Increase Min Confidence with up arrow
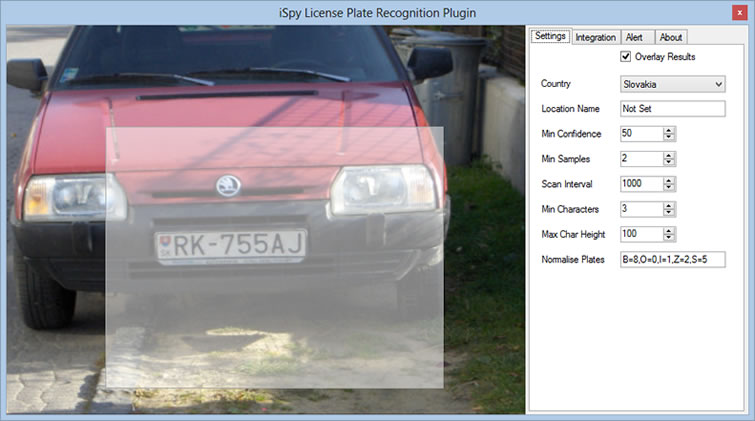Screen dimensions: 755x421 click(669, 129)
